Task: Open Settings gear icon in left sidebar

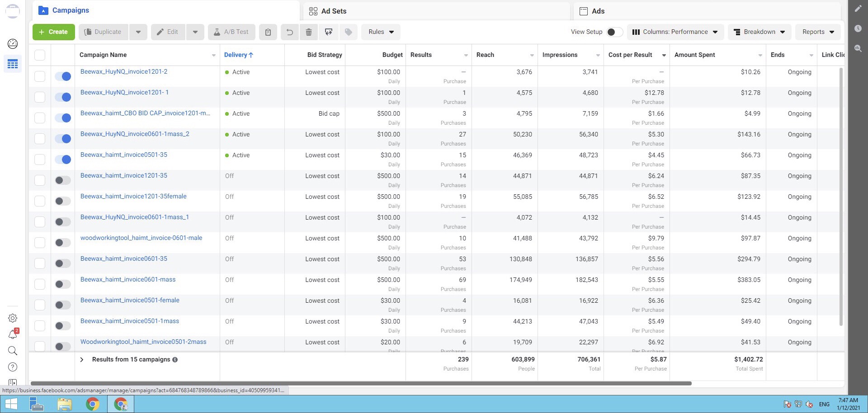Action: coord(13,318)
